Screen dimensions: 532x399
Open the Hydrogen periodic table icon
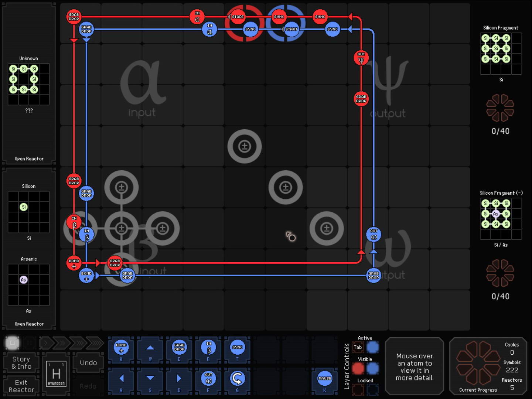coord(56,374)
